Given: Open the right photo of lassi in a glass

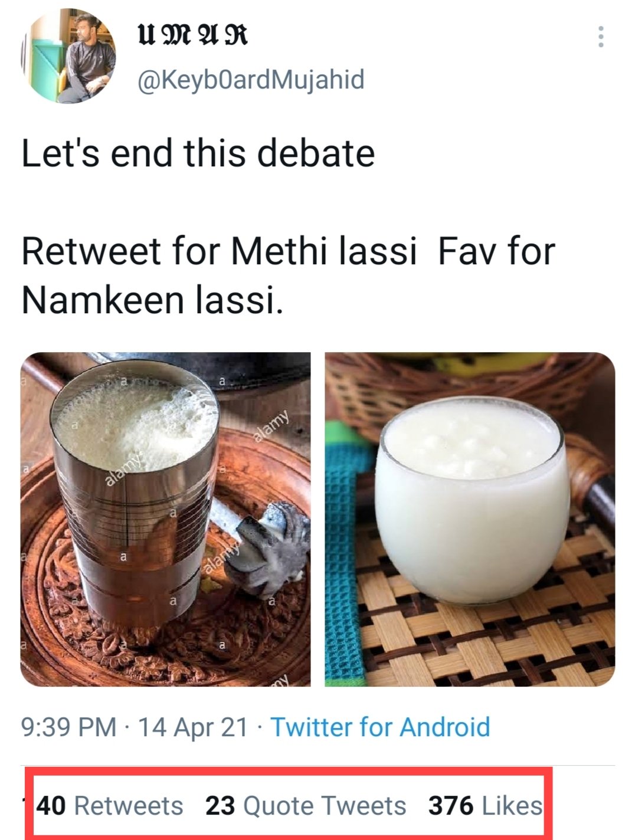Looking at the screenshot, I should point(470,519).
